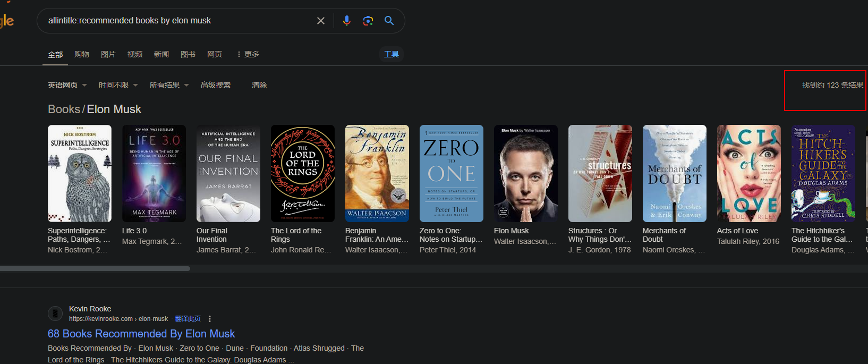Start voice search with microphone icon

coord(346,21)
